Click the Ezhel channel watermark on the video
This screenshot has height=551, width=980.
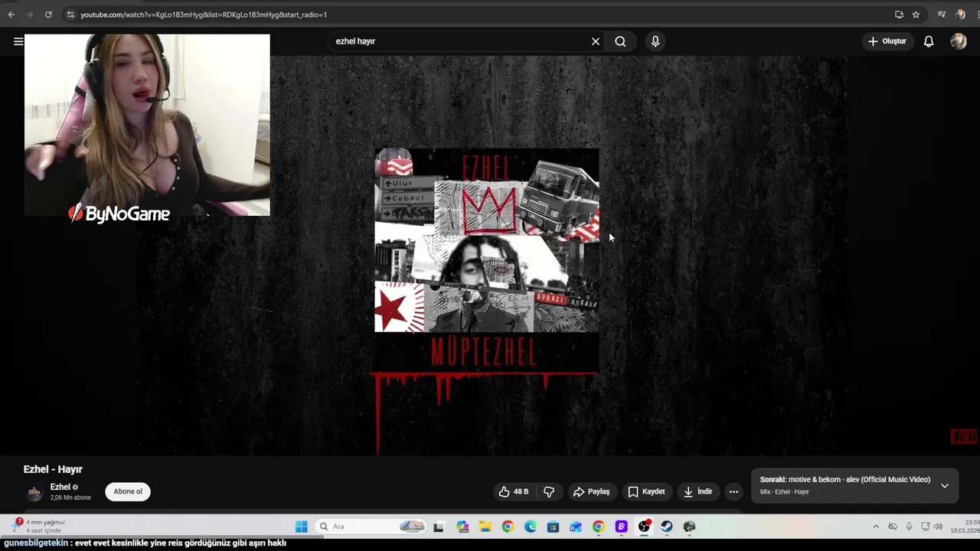[963, 436]
